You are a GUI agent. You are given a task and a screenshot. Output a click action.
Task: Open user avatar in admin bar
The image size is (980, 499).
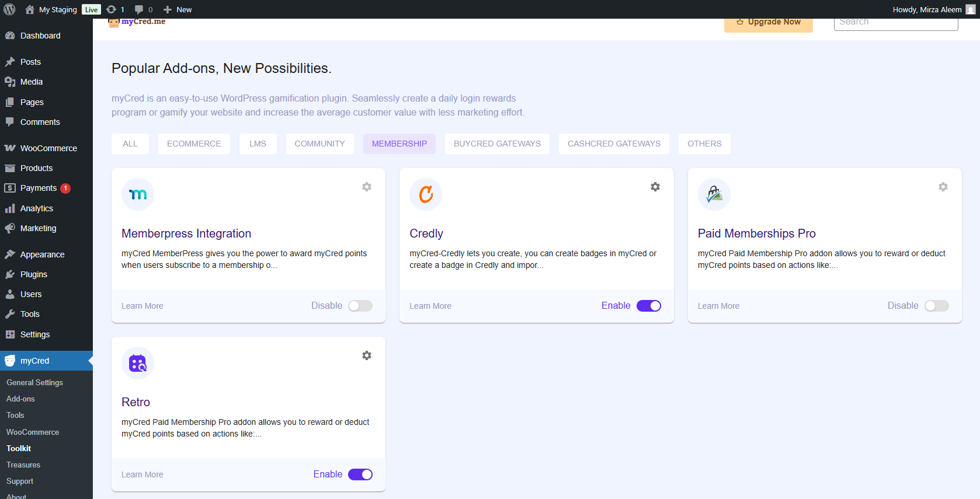point(970,9)
